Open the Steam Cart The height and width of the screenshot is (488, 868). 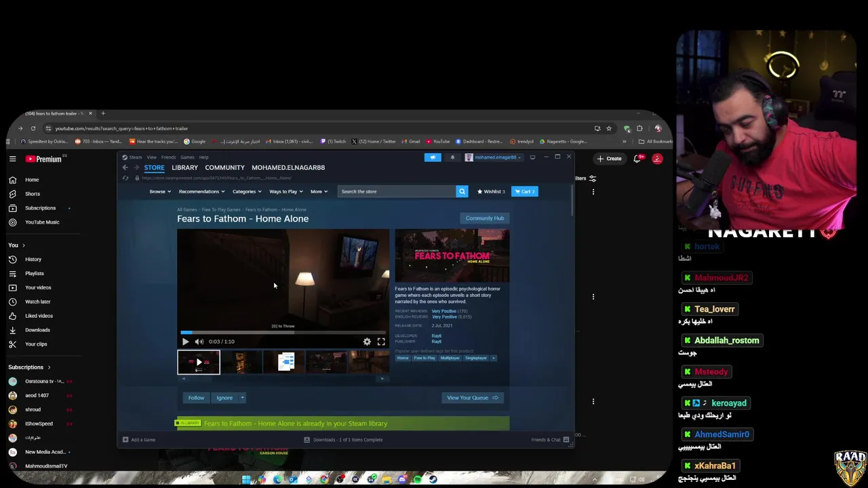(524, 191)
